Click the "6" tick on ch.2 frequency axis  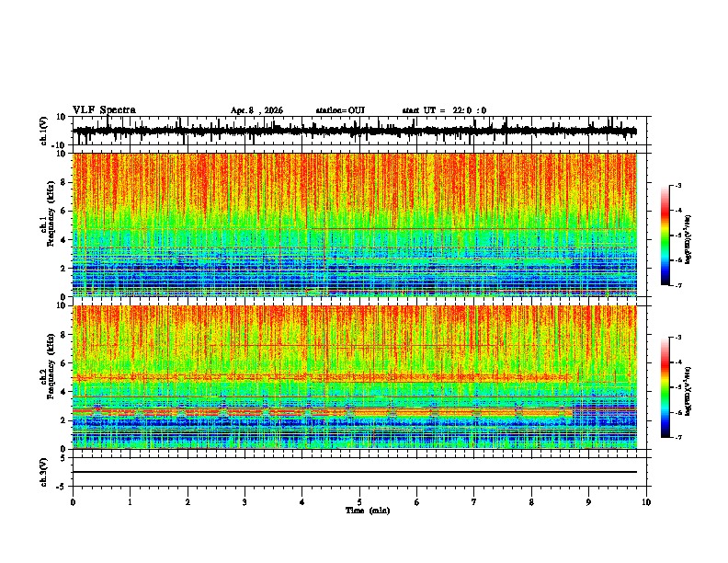63,362
